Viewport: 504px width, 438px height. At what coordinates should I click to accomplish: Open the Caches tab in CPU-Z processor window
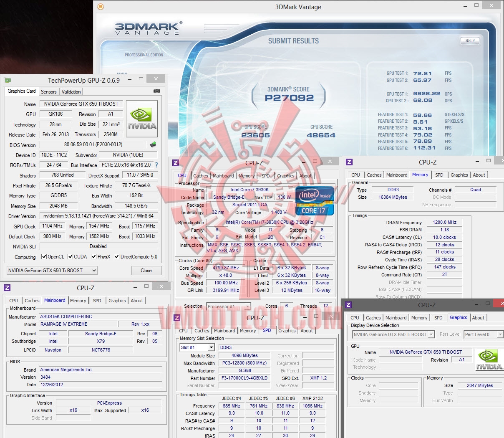(x=201, y=176)
